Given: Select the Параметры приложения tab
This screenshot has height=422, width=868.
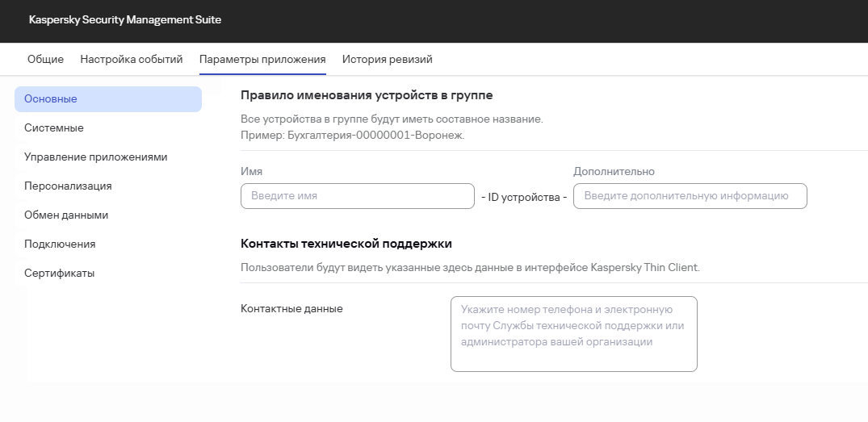Looking at the screenshot, I should [x=262, y=59].
